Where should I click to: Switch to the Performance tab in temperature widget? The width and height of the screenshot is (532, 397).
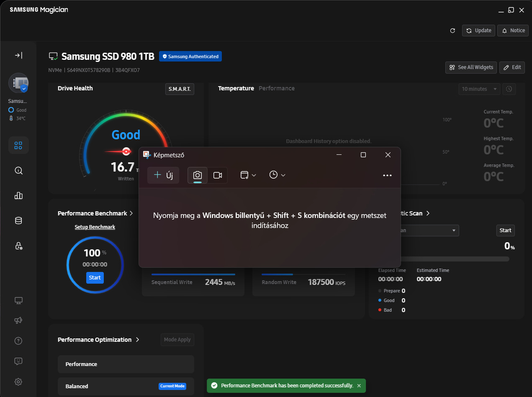point(277,88)
